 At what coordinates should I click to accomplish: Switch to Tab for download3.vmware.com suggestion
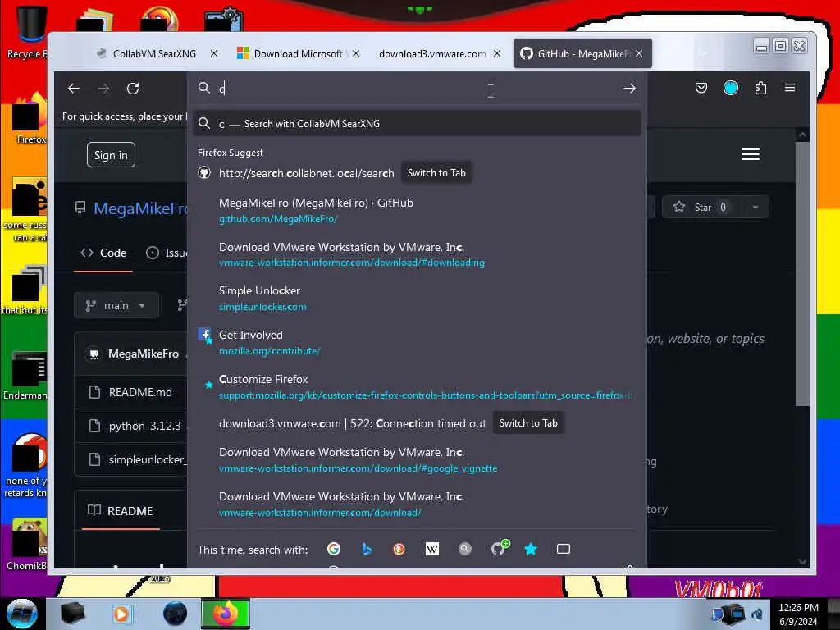click(528, 423)
